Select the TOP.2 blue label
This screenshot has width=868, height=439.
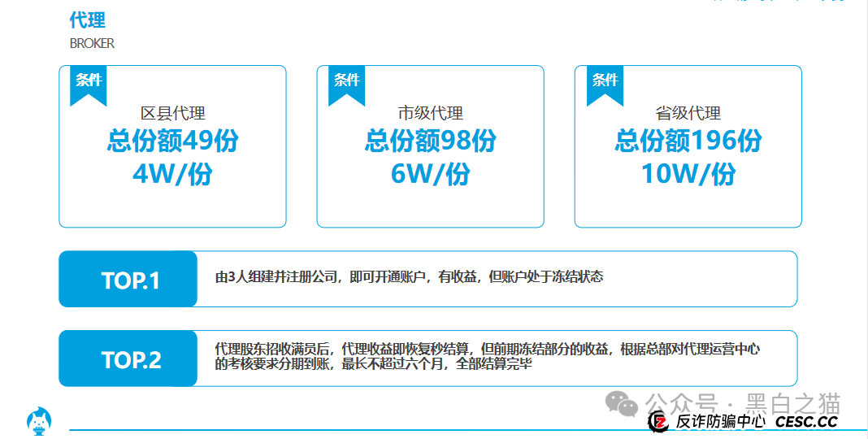click(x=128, y=359)
